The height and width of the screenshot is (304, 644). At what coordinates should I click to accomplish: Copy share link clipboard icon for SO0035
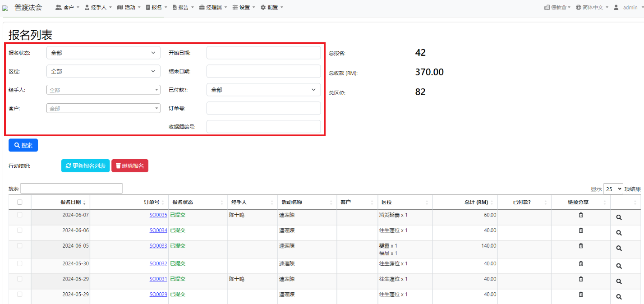(581, 215)
